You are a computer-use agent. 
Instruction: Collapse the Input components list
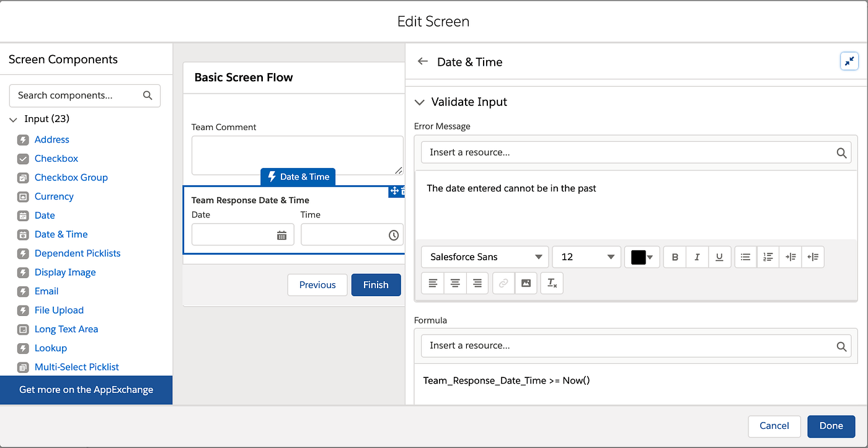(x=14, y=118)
